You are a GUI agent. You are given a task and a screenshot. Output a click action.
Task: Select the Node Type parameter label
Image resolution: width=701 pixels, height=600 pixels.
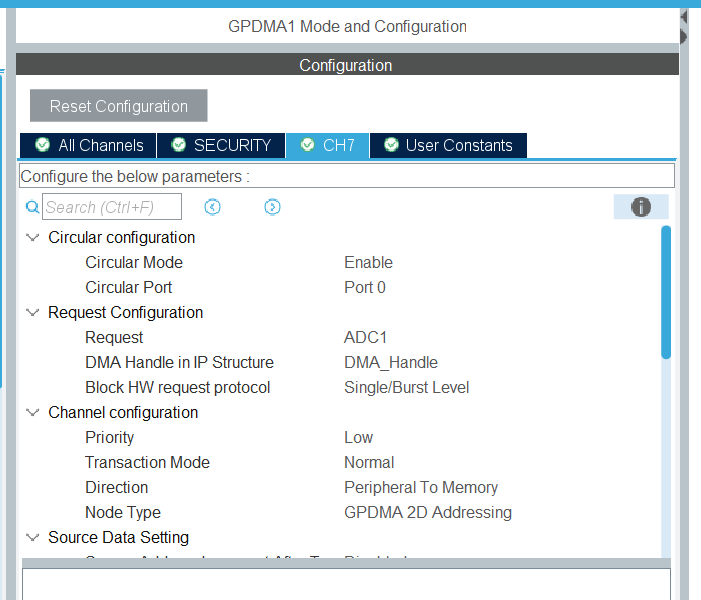click(123, 513)
